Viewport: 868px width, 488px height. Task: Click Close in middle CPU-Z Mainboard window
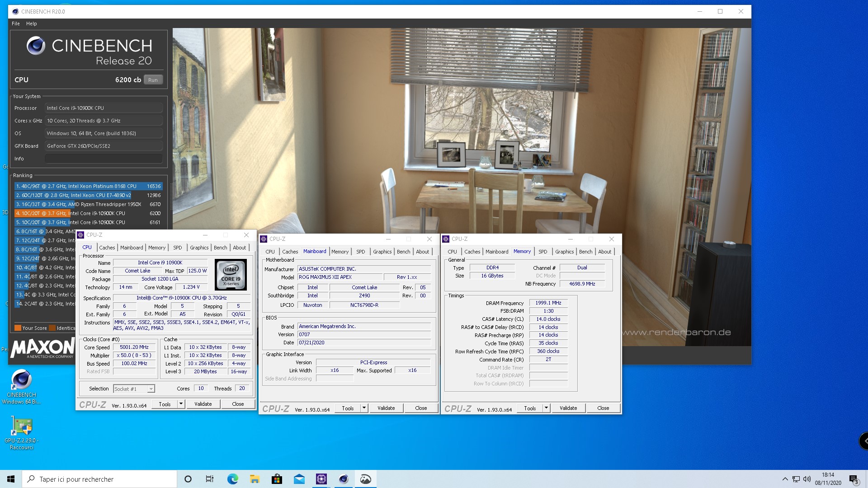tap(421, 408)
